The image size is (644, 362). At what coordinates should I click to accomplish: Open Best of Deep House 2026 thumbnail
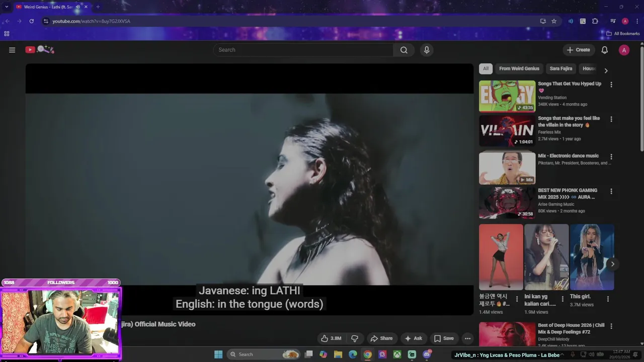(507, 334)
